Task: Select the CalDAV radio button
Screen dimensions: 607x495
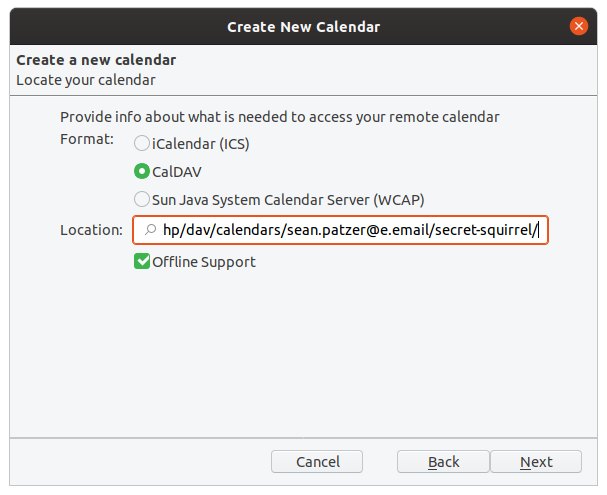Action: click(x=142, y=171)
